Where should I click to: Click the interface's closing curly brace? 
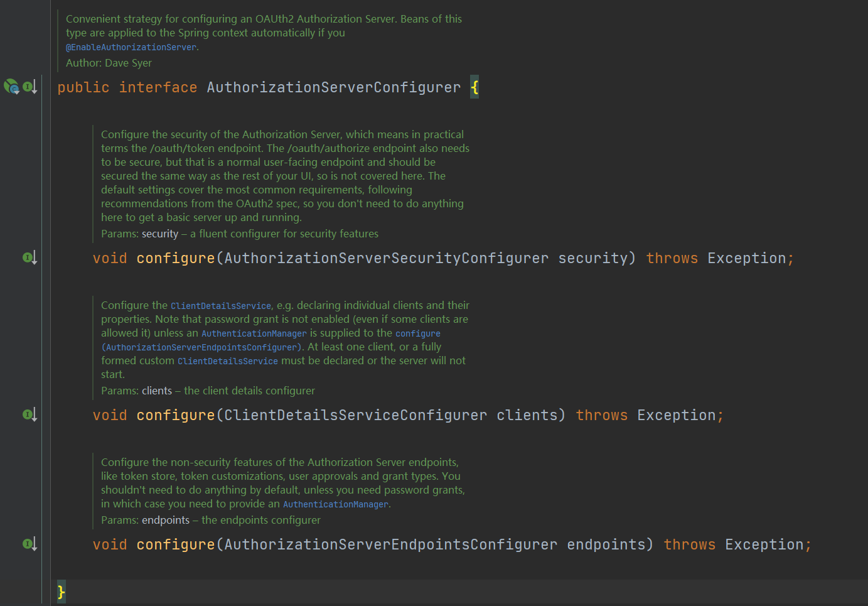tap(61, 592)
